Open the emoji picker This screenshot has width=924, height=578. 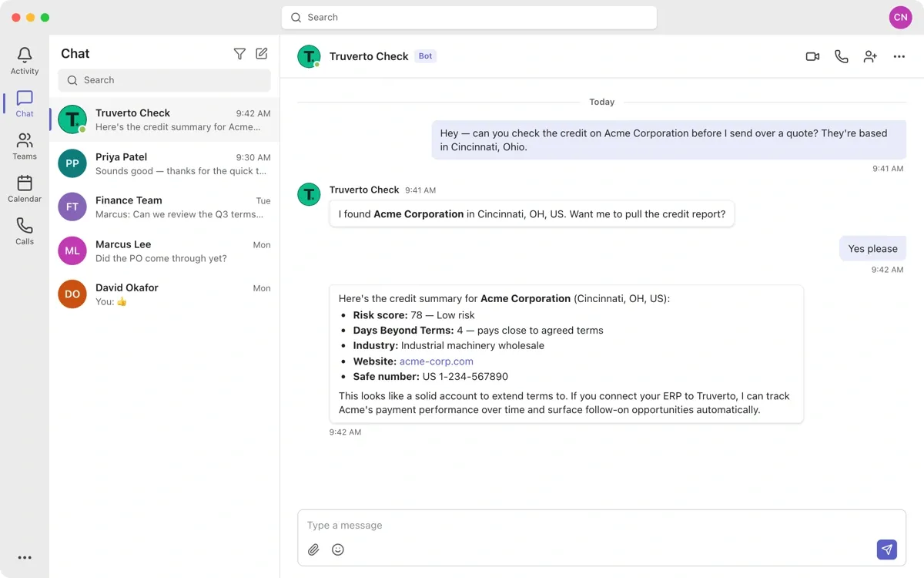pyautogui.click(x=338, y=549)
